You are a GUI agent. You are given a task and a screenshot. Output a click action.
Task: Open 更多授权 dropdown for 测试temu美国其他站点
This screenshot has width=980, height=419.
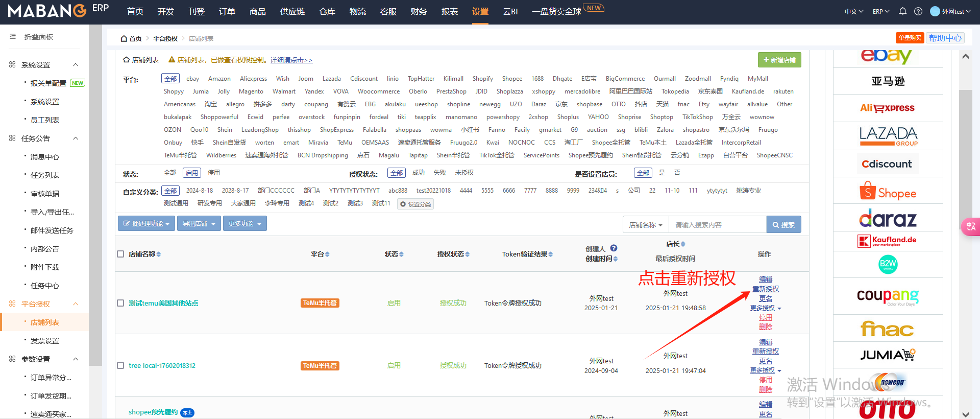click(766, 308)
